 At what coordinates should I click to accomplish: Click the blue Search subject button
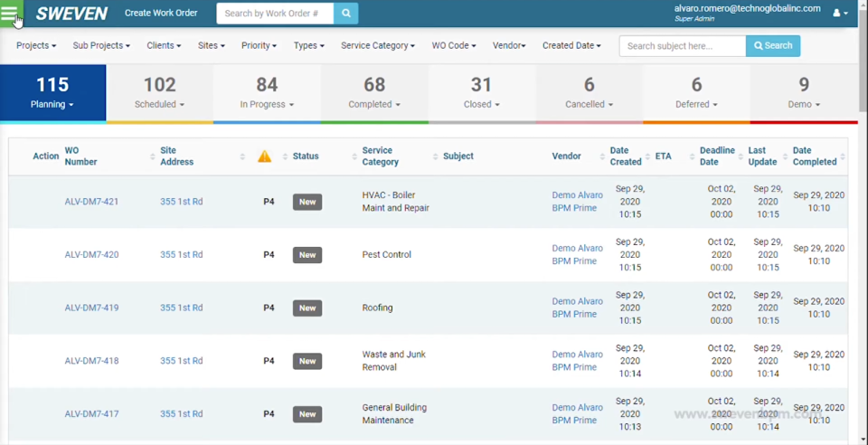coord(773,45)
